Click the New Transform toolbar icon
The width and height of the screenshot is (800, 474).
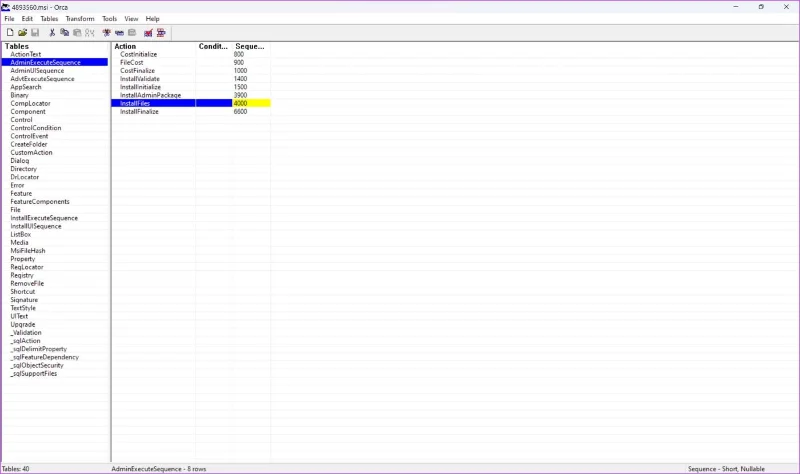[x=107, y=33]
